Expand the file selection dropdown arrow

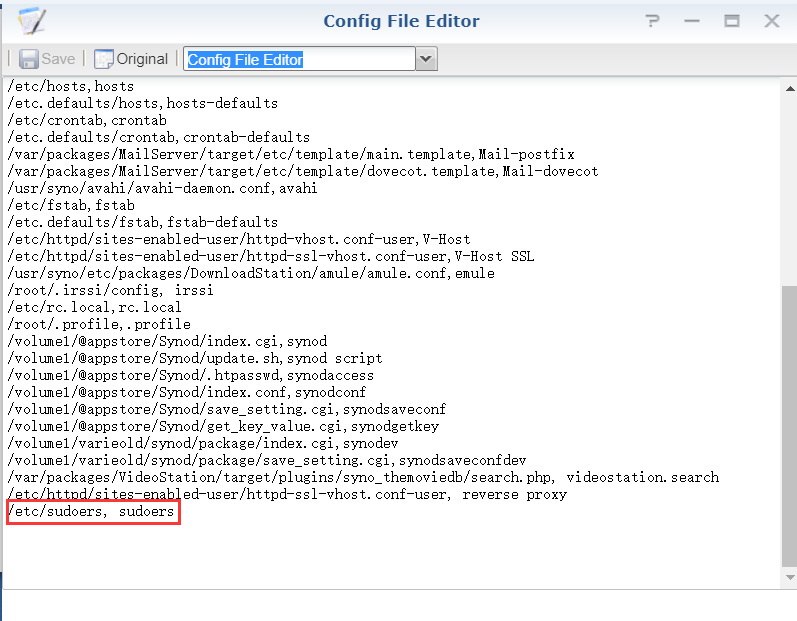(426, 59)
